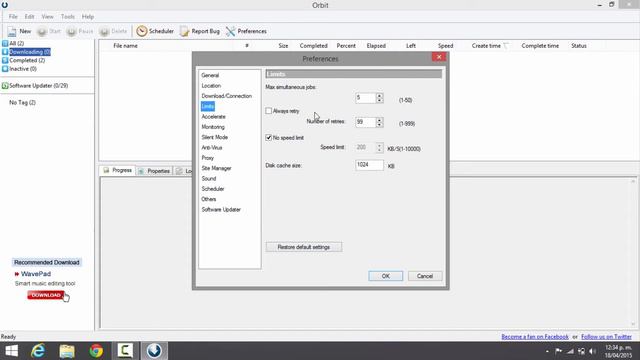Open Preferences from the toolbar
Image resolution: width=640 pixels, height=360 pixels.
pyautogui.click(x=246, y=31)
